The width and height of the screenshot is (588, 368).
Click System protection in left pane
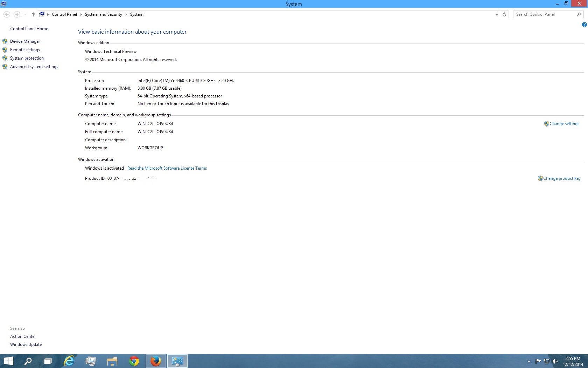pyautogui.click(x=27, y=58)
